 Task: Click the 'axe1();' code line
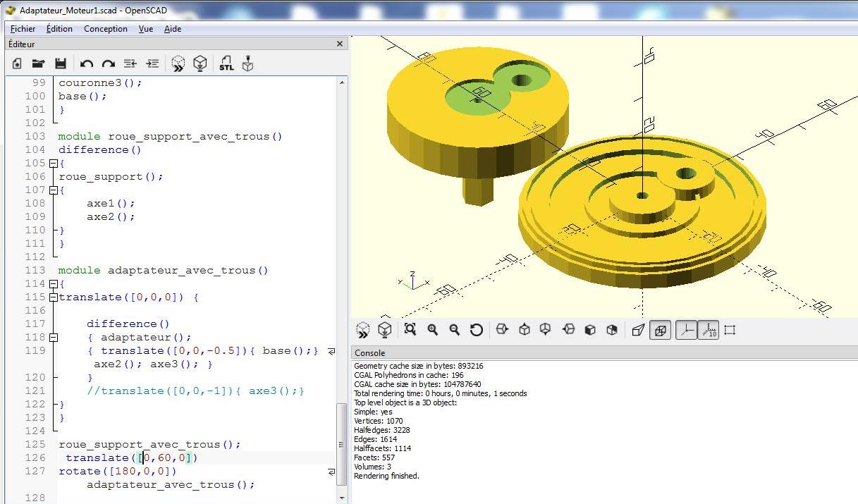(111, 204)
